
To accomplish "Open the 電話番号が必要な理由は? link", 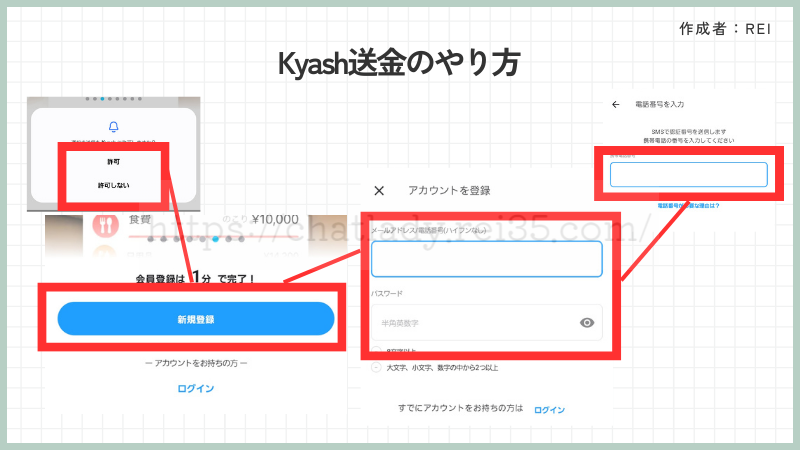I will tap(688, 206).
